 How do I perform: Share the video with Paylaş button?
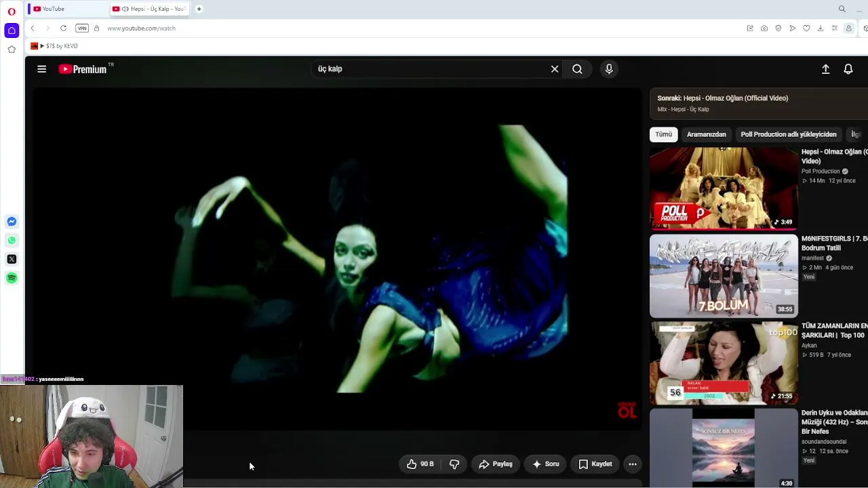[496, 464]
